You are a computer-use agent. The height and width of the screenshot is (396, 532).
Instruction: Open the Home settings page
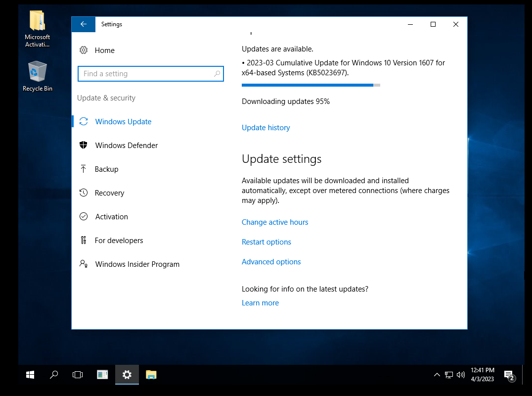pyautogui.click(x=104, y=50)
